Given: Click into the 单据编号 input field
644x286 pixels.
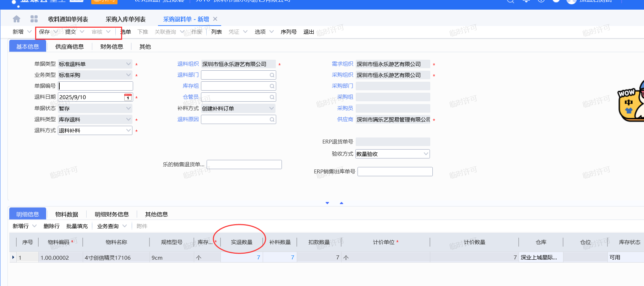Looking at the screenshot, I should point(95,86).
